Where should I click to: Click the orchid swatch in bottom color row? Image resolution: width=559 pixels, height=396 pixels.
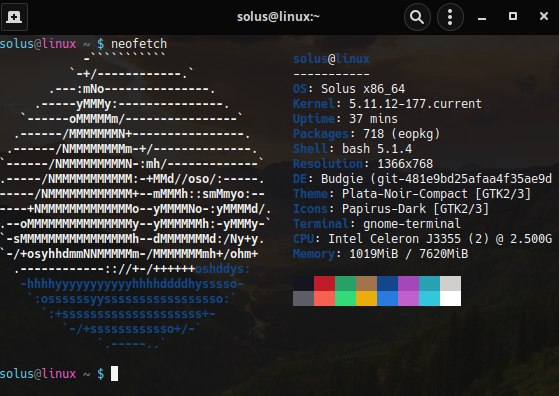click(x=409, y=299)
